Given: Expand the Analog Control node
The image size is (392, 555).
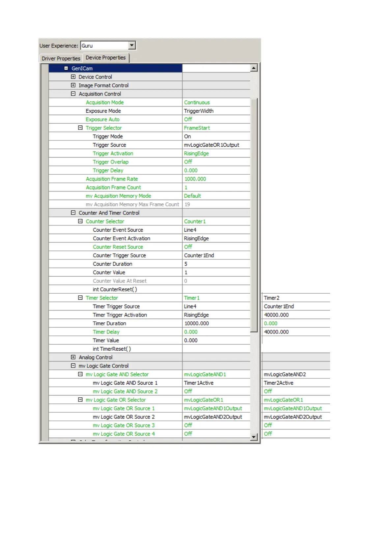Looking at the screenshot, I should 73,357.
